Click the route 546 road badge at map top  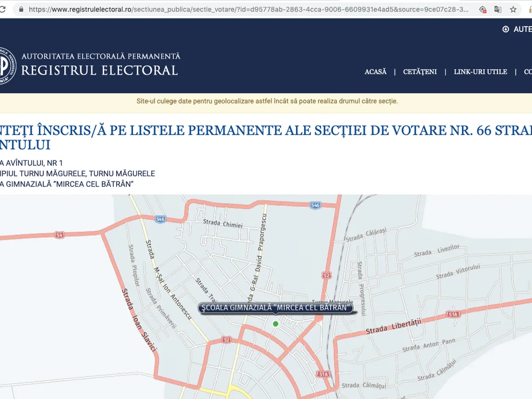(315, 205)
